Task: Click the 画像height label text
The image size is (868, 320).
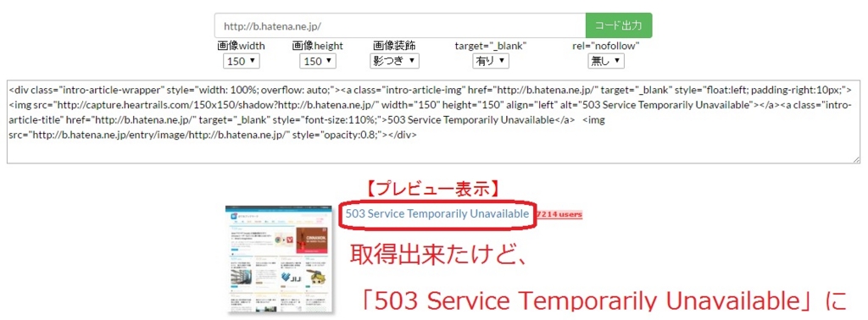Action: click(318, 46)
